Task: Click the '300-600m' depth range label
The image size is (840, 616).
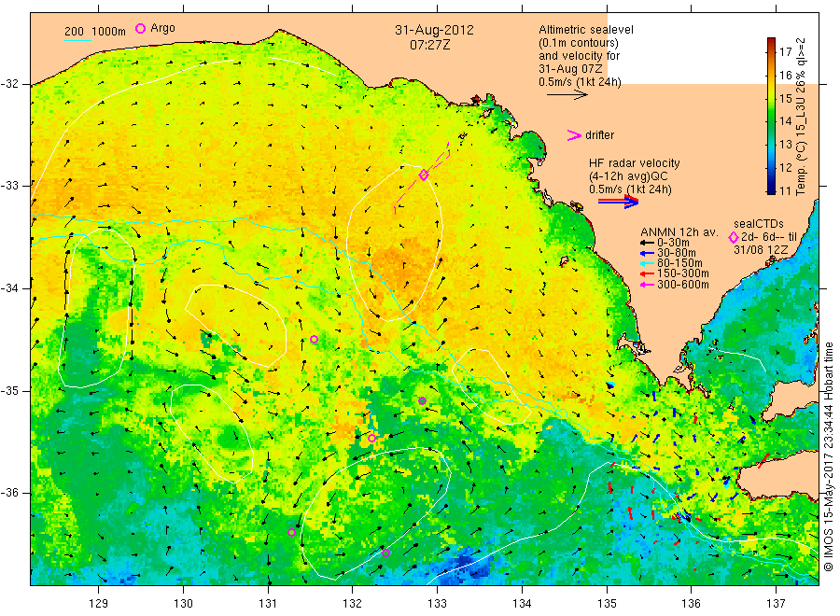Action: [683, 285]
